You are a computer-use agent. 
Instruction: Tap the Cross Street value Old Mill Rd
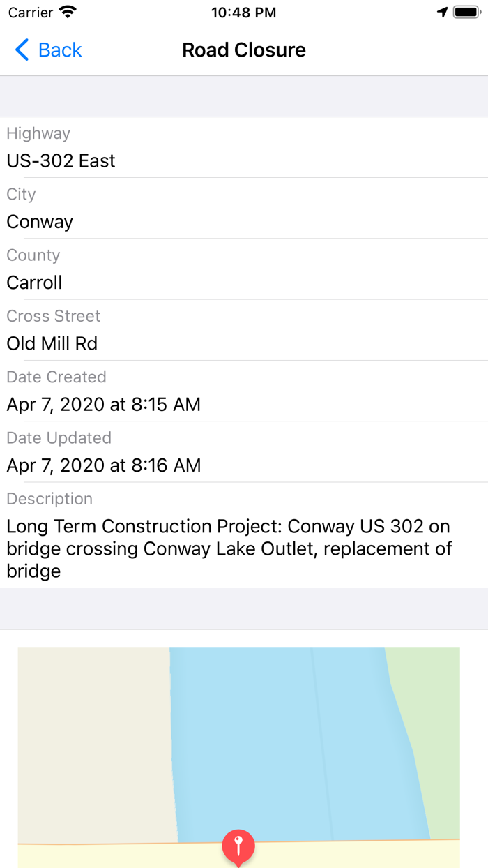coord(52,343)
